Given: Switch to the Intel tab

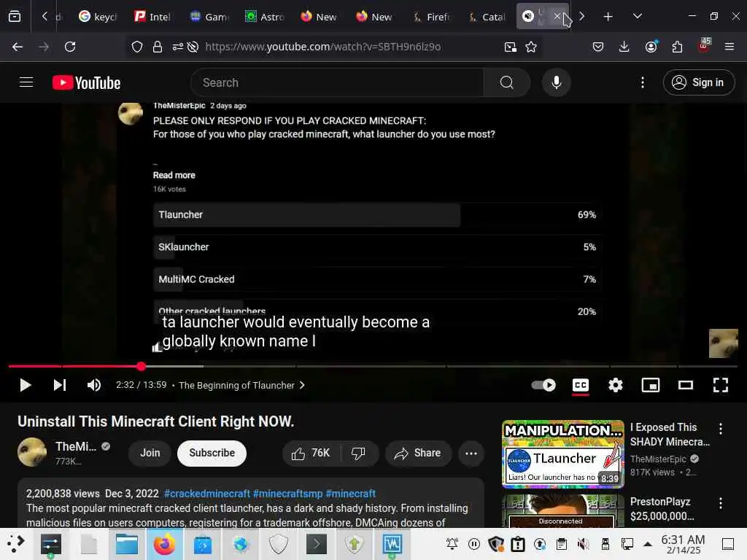Looking at the screenshot, I should (153, 17).
